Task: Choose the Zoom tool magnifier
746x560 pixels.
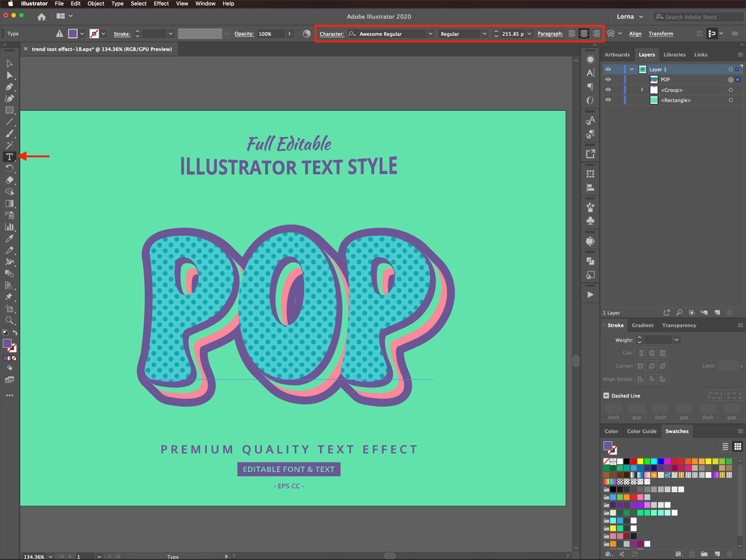Action: tap(9, 320)
